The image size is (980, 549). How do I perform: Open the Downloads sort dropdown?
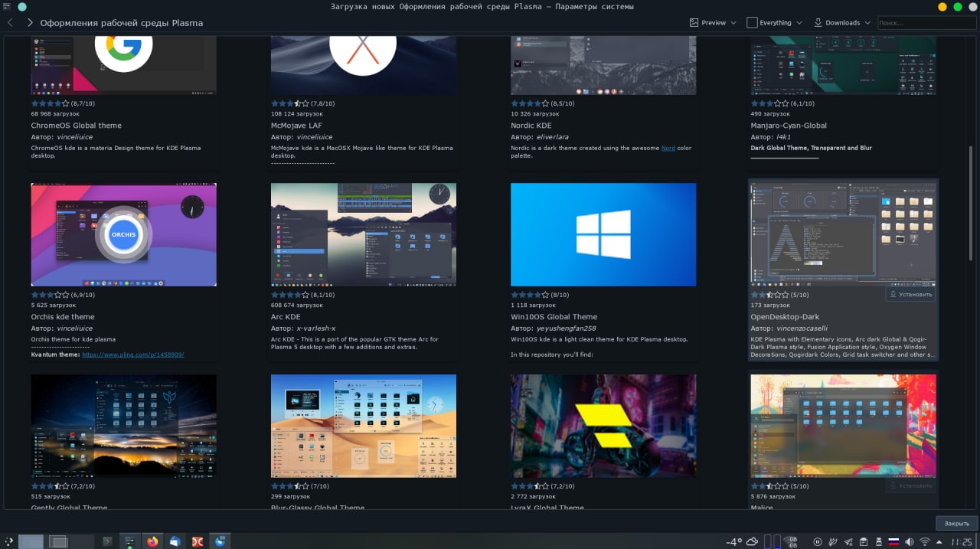point(842,23)
